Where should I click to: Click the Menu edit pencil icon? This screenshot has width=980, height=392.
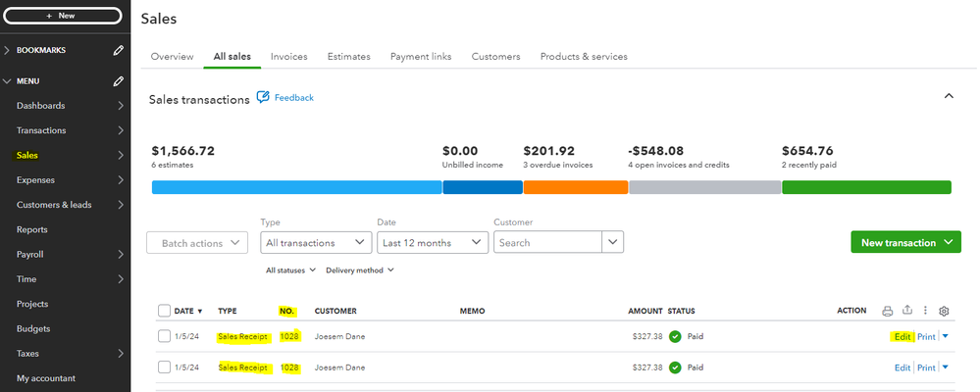click(x=119, y=81)
